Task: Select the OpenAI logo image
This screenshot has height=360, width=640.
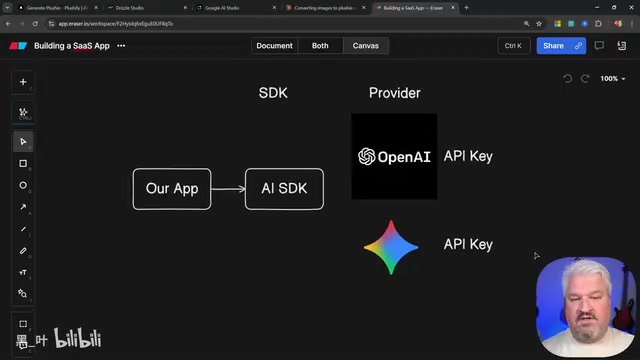Action: [x=394, y=156]
